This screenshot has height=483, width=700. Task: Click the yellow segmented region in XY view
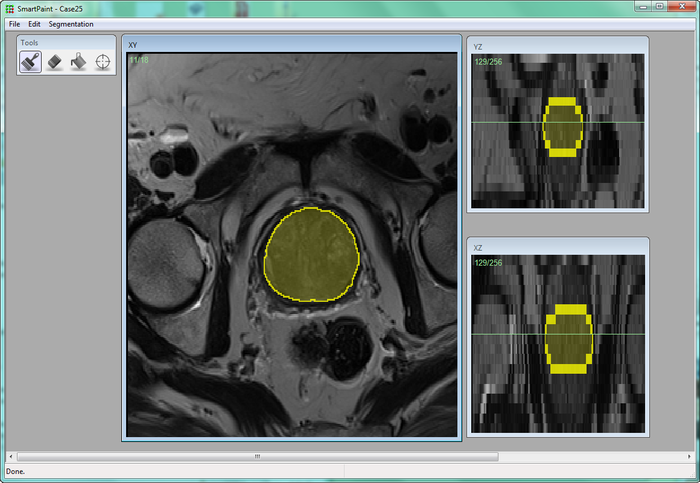click(312, 254)
